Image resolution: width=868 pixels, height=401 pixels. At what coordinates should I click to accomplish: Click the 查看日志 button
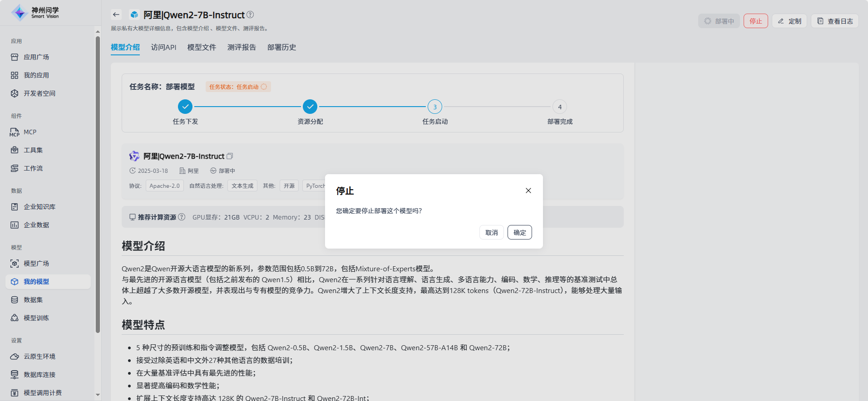834,21
